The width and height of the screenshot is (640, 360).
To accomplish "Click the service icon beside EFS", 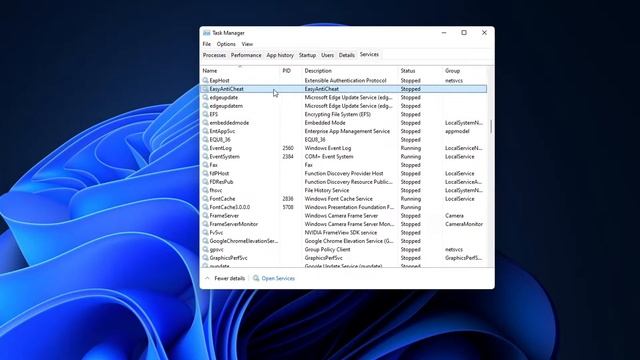I will tap(205, 114).
